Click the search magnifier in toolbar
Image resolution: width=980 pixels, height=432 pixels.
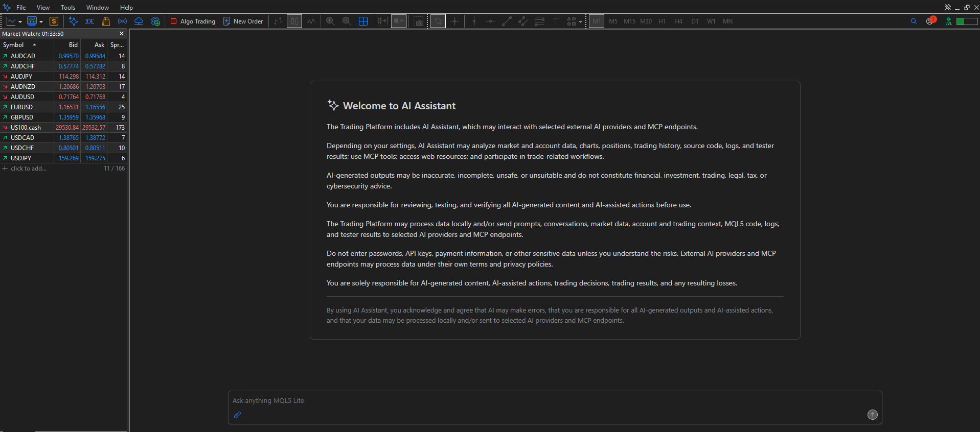pyautogui.click(x=914, y=21)
